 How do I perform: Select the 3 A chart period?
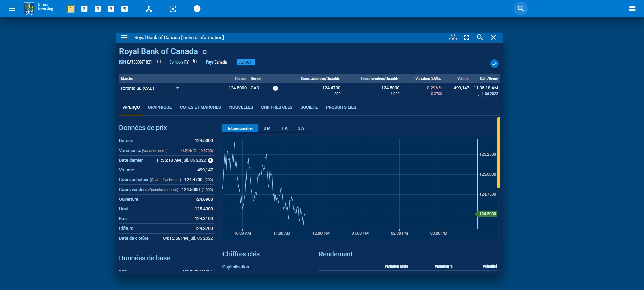(x=301, y=128)
